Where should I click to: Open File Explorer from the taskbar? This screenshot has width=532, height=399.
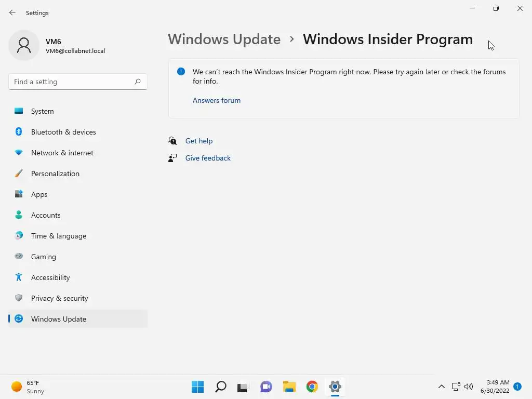pyautogui.click(x=289, y=387)
